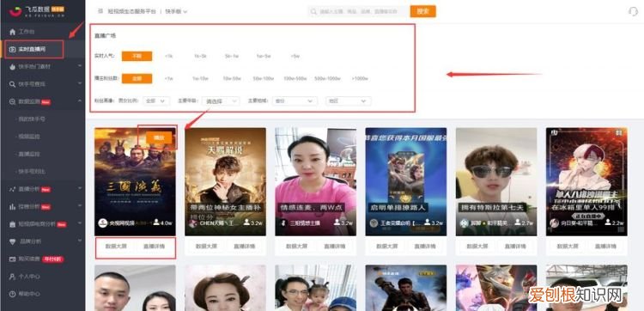Screen dimensions: 644x311
Task: Click the question icon beside 帮助中心
Action: click(12, 294)
